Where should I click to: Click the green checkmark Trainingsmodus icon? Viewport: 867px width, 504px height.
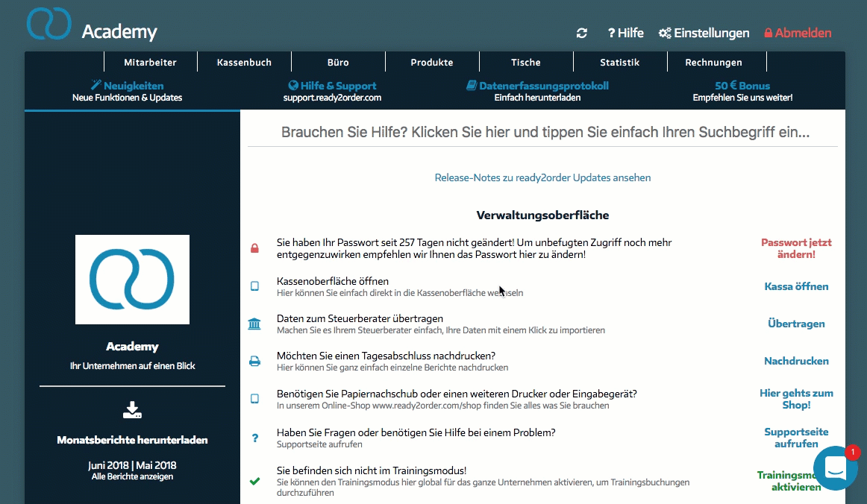coord(254,482)
